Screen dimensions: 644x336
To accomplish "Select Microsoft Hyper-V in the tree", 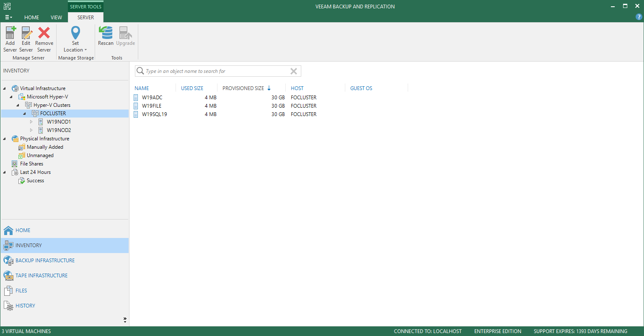I will (47, 97).
